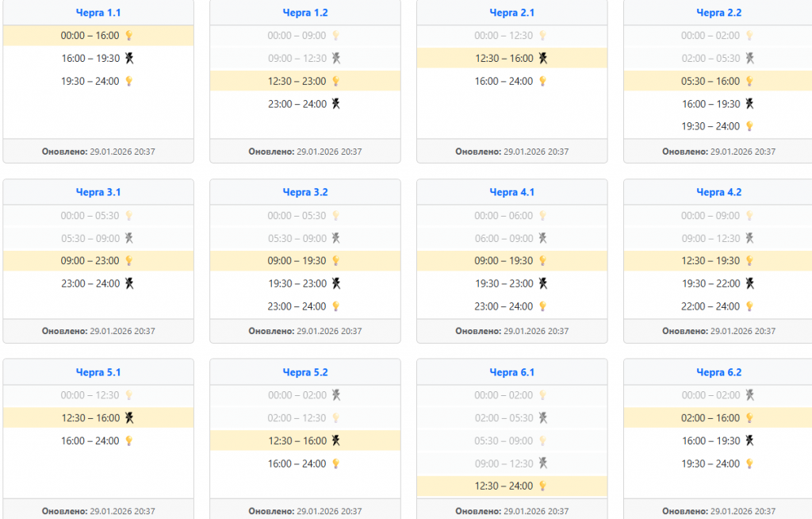
Task: Select lightbulb icon beside 09:00 – 19:30 in Черга 4.1
Action: pyautogui.click(x=542, y=260)
